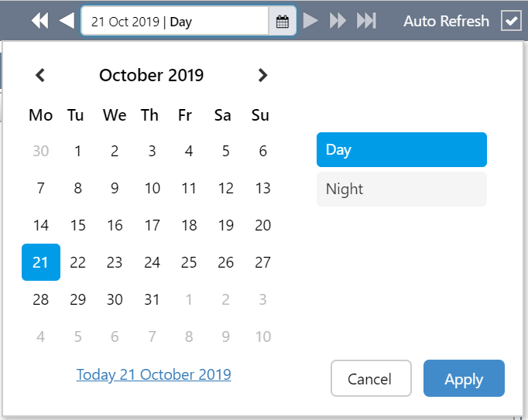Jump to latest with skip-to-end icon
528x420 pixels.
(366, 21)
